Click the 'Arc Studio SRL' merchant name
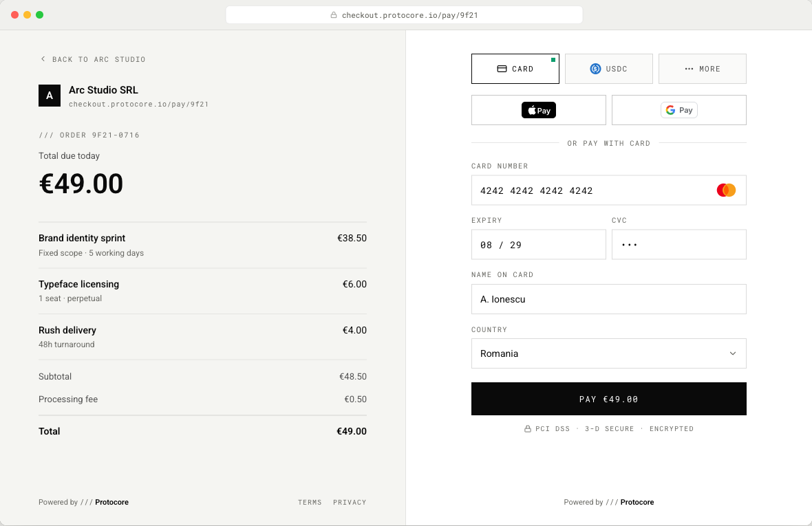Screen dimensions: 812x526 coord(104,90)
